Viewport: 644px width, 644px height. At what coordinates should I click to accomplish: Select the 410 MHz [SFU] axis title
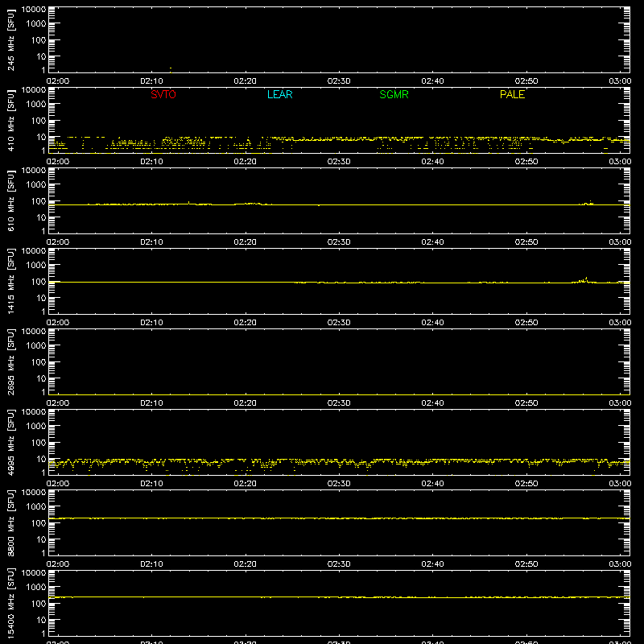10,120
